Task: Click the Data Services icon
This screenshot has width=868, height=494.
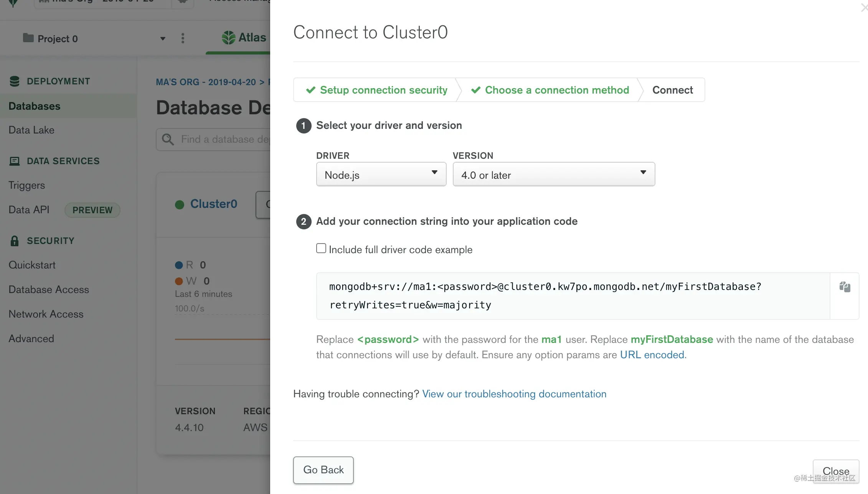Action: coord(15,161)
